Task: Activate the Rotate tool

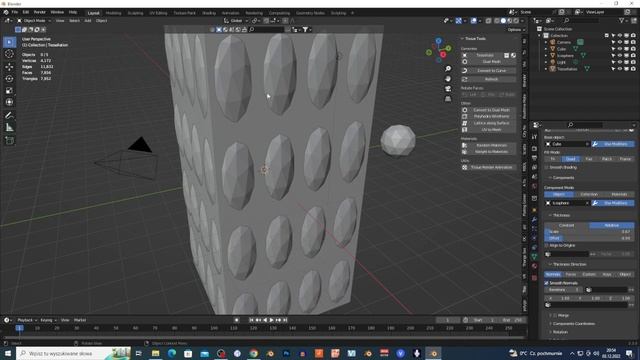Action: pos(9,78)
